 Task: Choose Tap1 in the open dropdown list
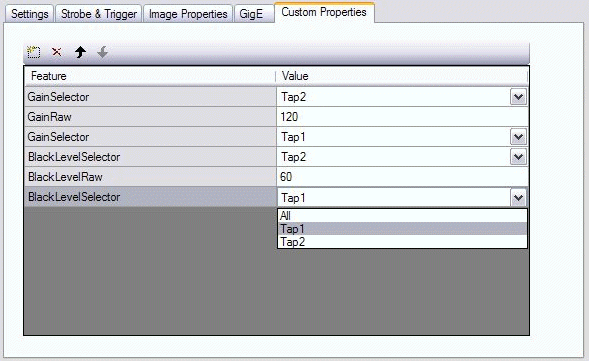click(x=402, y=228)
